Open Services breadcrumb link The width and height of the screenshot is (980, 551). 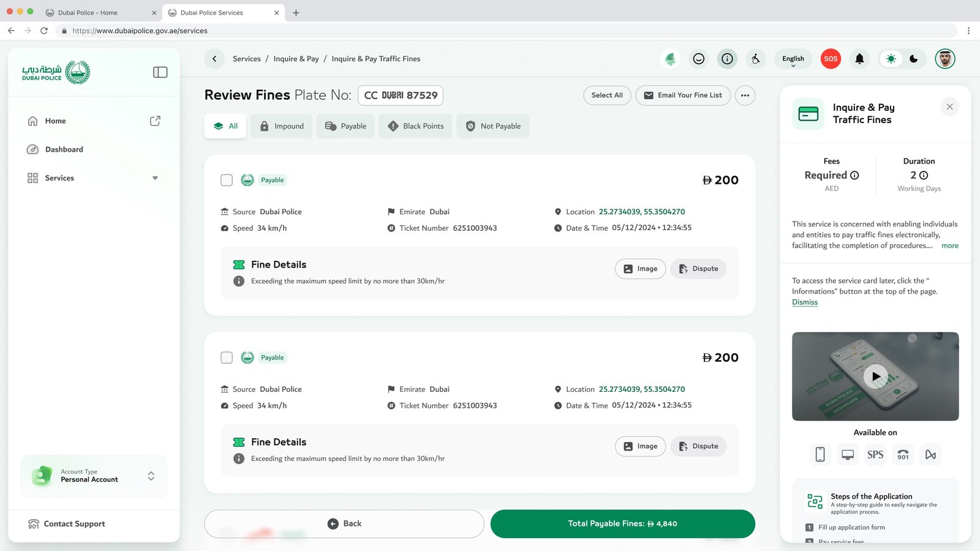(x=247, y=59)
